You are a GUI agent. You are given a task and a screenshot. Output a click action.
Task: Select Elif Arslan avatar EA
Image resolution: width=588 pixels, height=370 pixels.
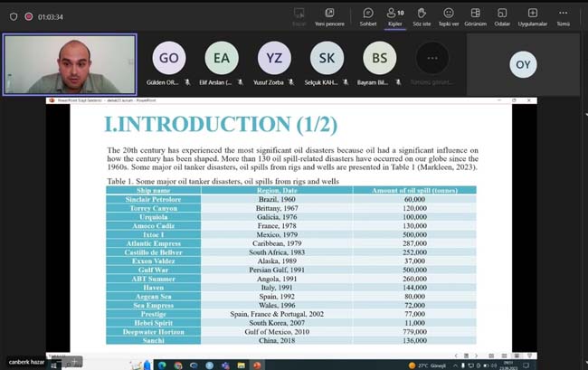click(222, 58)
